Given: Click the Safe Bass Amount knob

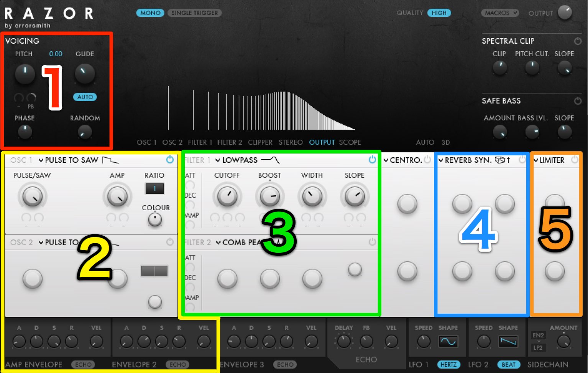Looking at the screenshot, I should (500, 132).
